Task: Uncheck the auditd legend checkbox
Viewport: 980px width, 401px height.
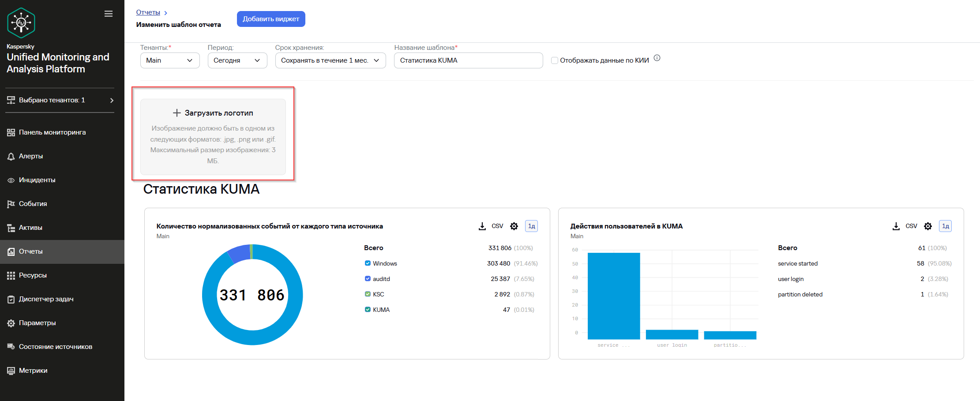Action: pos(368,279)
